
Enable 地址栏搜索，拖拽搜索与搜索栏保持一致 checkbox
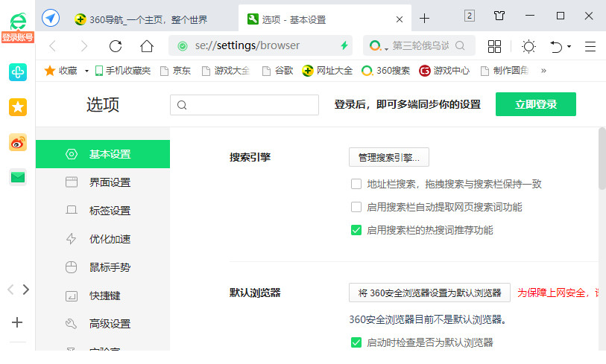[356, 184]
